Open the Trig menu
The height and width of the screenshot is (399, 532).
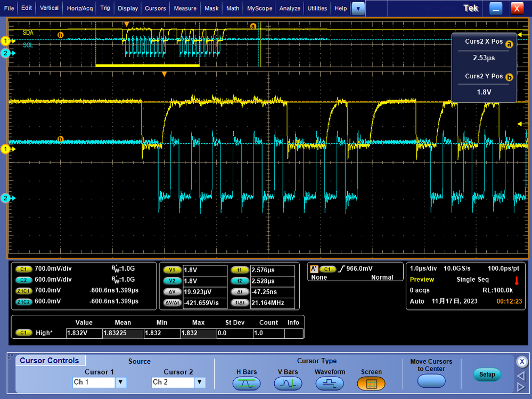pos(105,9)
